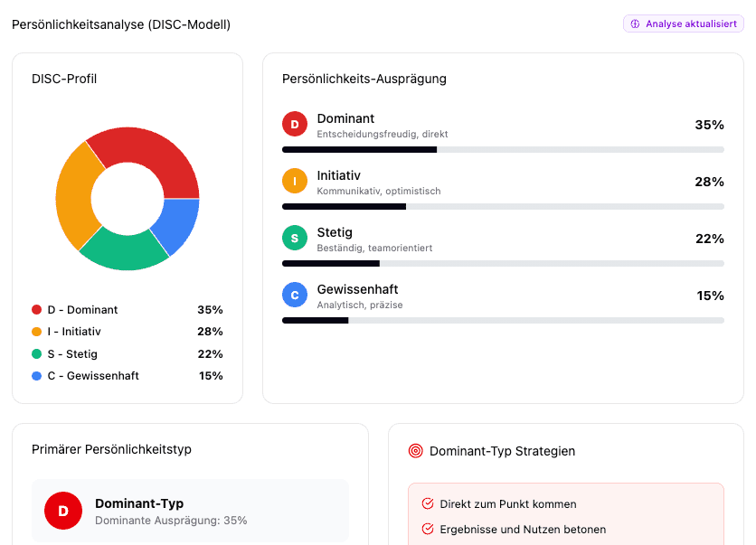756x545 pixels.
Task: Click the Gewissenhaft 15% progress bar
Action: tap(503, 321)
